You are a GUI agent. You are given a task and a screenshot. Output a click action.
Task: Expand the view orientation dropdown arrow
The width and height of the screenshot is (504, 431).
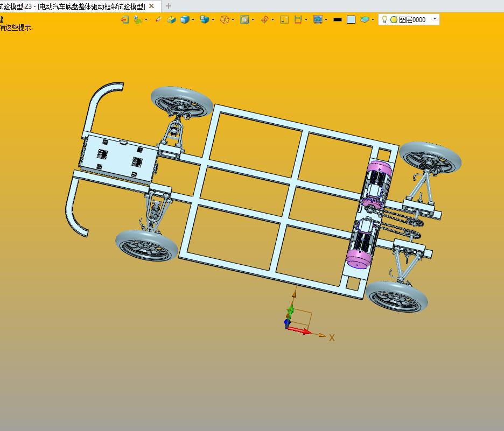pos(213,20)
